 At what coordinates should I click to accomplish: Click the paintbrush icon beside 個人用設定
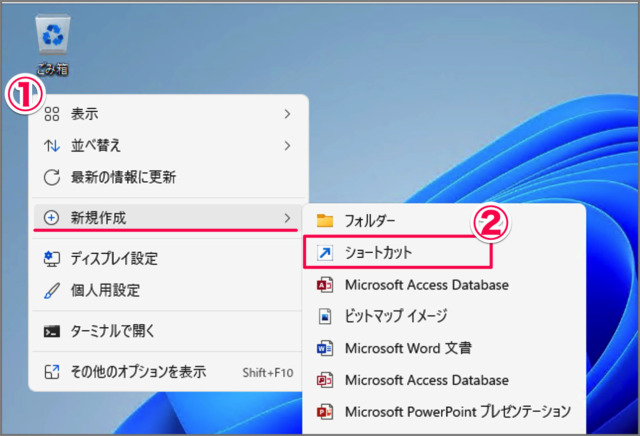pos(52,291)
